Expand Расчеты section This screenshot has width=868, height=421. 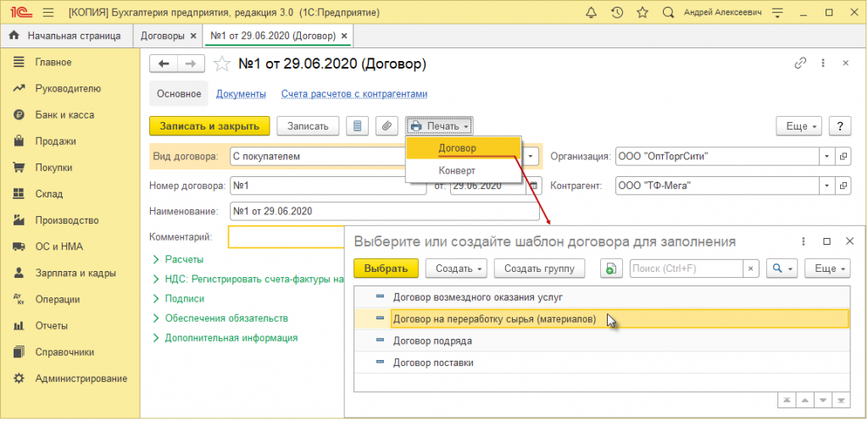click(x=178, y=259)
